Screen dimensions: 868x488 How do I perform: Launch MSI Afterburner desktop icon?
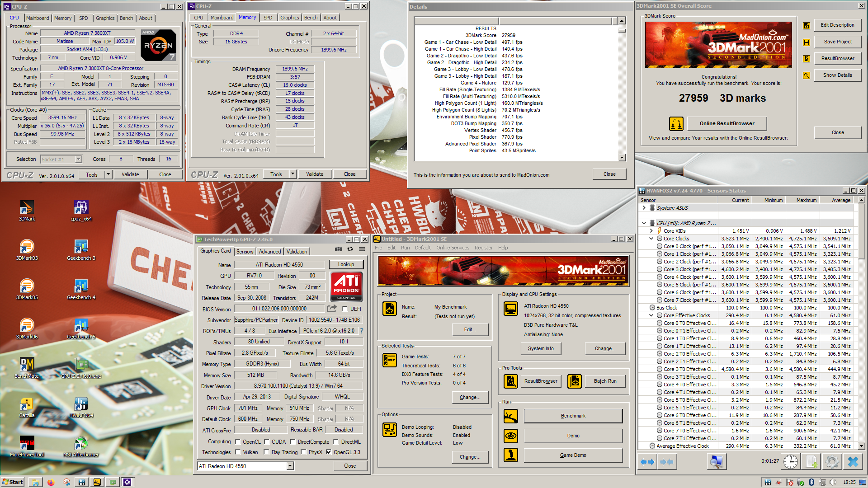pyautogui.click(x=81, y=446)
